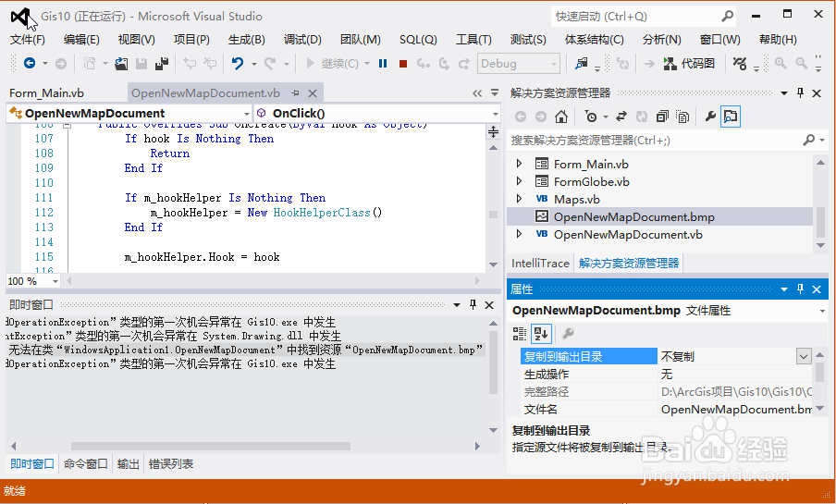Switch to the IntelliTrace tab

[x=540, y=263]
